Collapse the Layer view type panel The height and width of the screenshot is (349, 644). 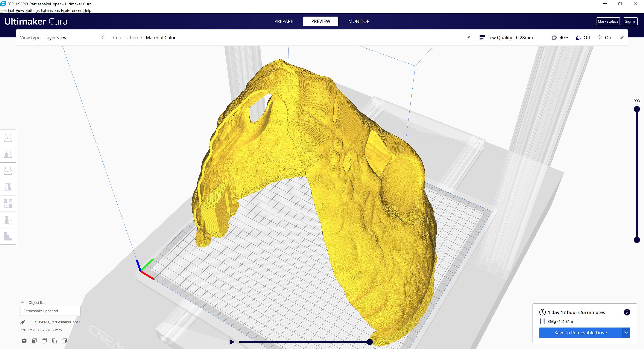[103, 37]
